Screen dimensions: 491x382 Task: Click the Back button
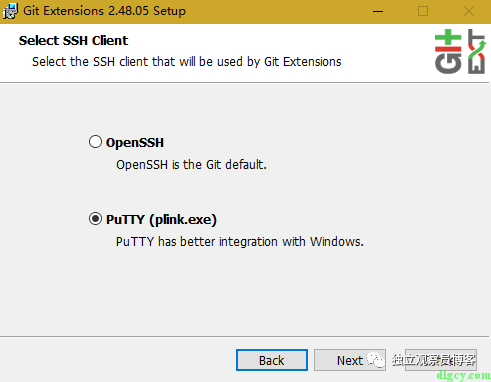pyautogui.click(x=272, y=360)
